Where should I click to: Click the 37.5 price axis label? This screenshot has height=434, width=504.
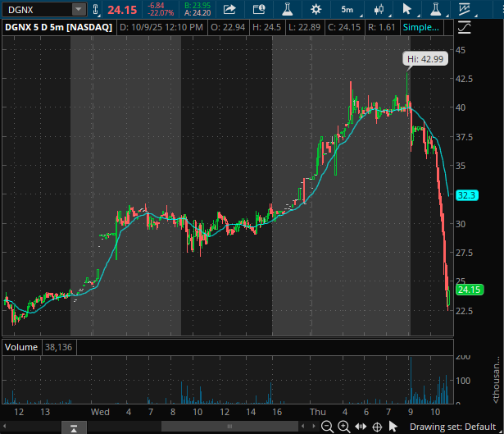[x=464, y=137]
